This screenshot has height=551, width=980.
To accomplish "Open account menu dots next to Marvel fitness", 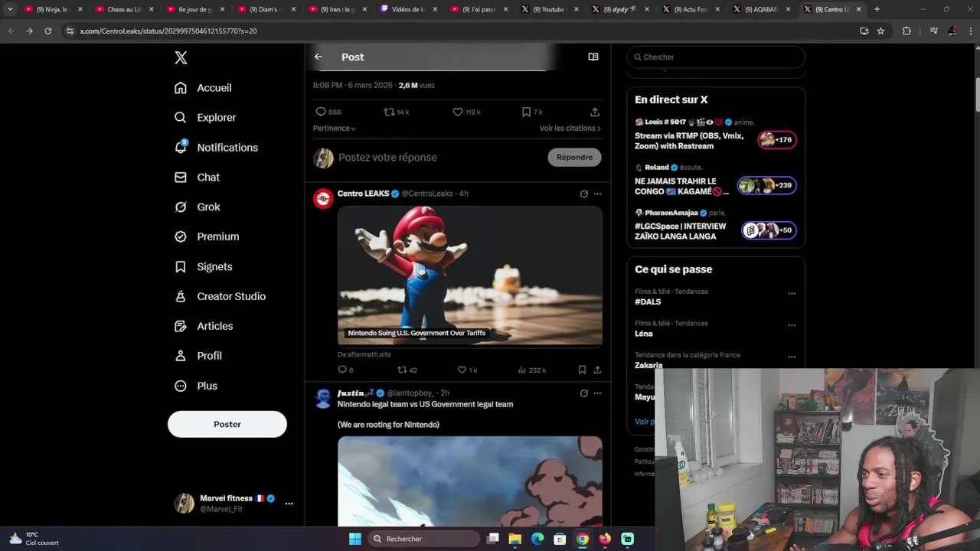I will point(289,504).
